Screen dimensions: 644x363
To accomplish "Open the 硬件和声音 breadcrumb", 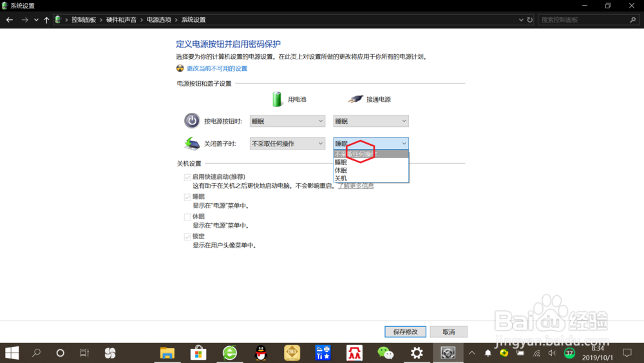I will (x=121, y=20).
